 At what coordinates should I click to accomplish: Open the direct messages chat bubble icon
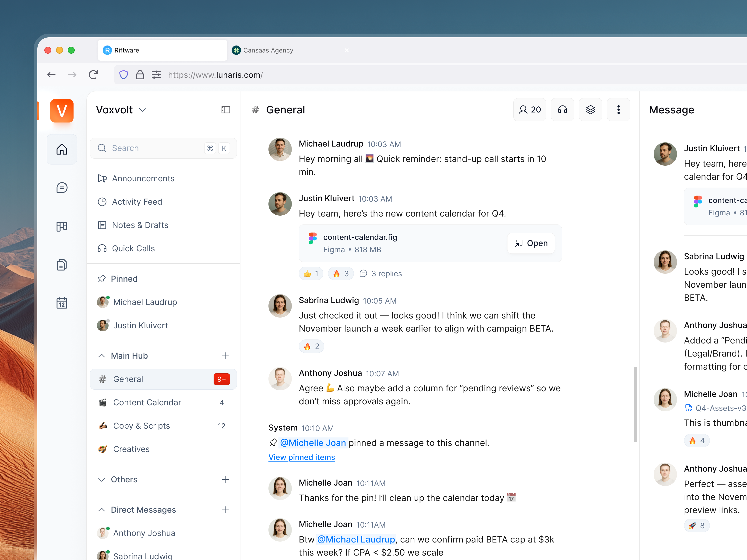coord(62,188)
